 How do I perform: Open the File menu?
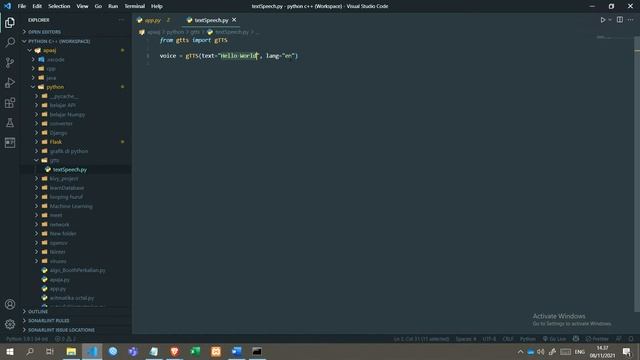(22, 6)
